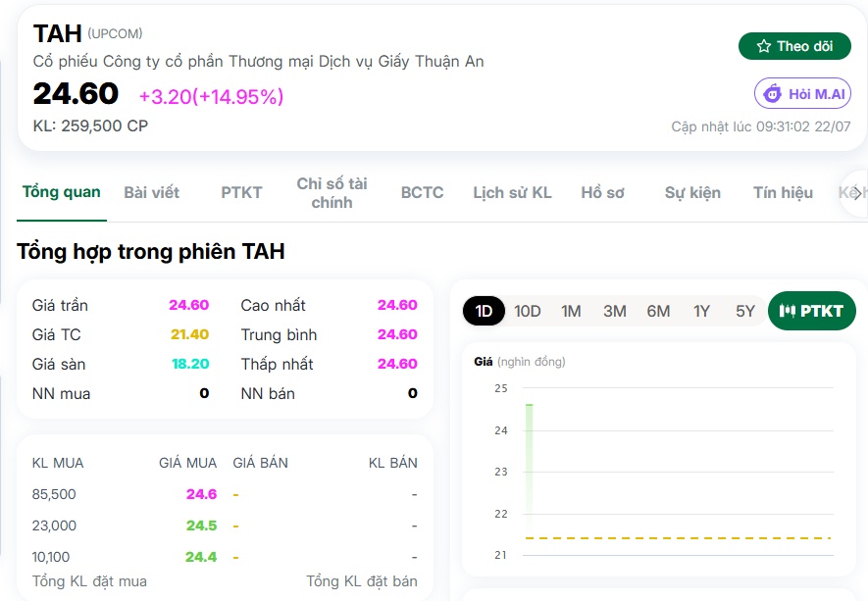Select the 1D chart range
This screenshot has height=601, width=868.
coord(484,311)
